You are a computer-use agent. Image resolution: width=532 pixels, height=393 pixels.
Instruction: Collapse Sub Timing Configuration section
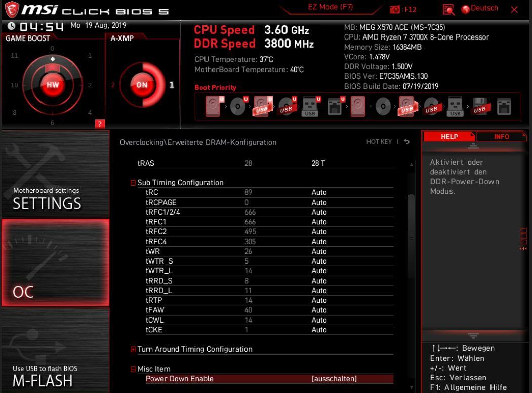point(133,183)
